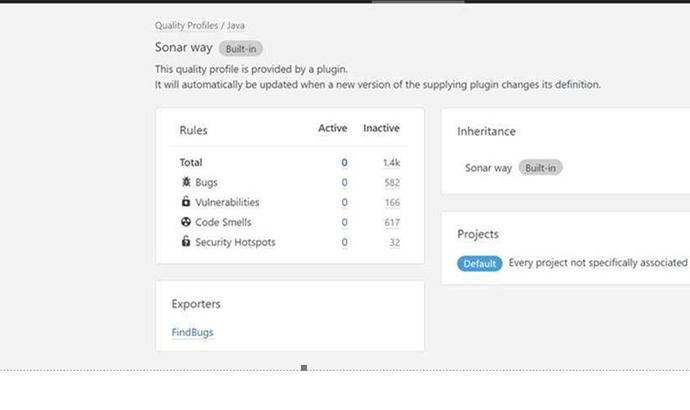
Task: Open the active Bugs rule count
Action: coord(344,182)
